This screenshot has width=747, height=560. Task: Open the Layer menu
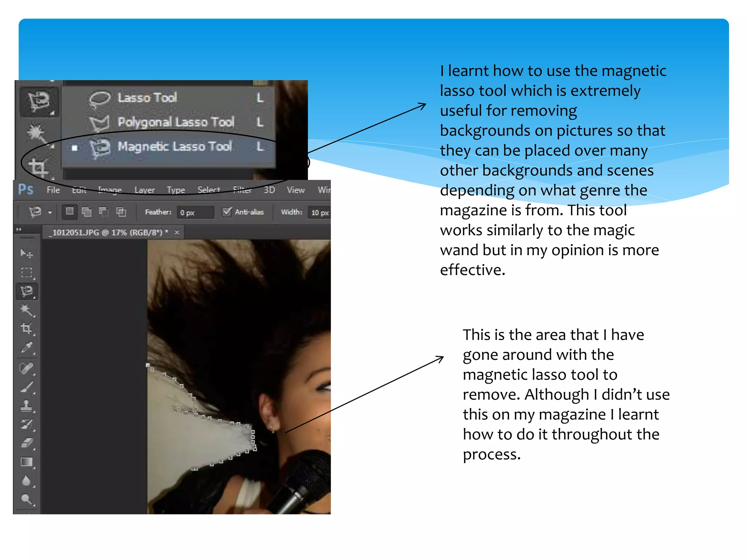point(144,190)
